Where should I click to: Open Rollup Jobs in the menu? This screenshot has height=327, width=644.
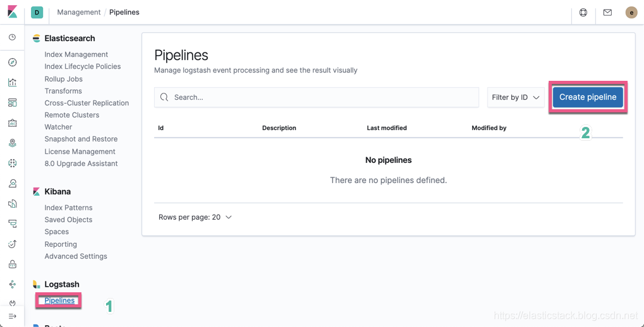[x=64, y=79]
